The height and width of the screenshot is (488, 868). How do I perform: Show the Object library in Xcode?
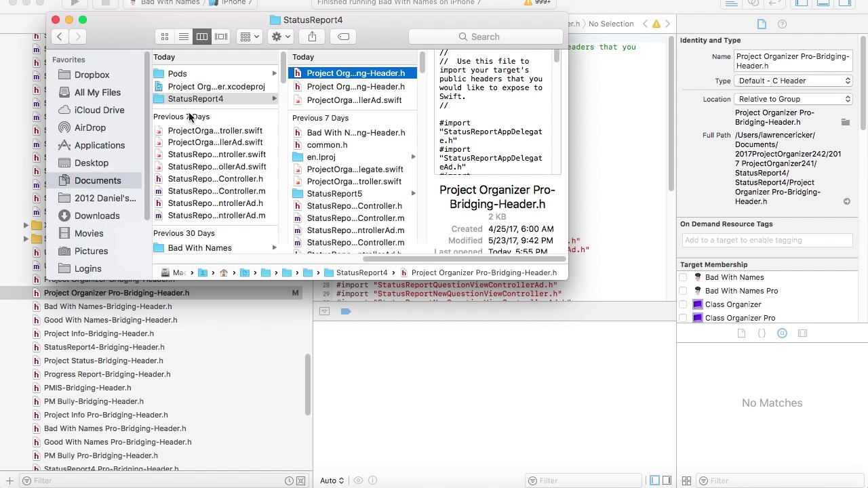click(782, 333)
